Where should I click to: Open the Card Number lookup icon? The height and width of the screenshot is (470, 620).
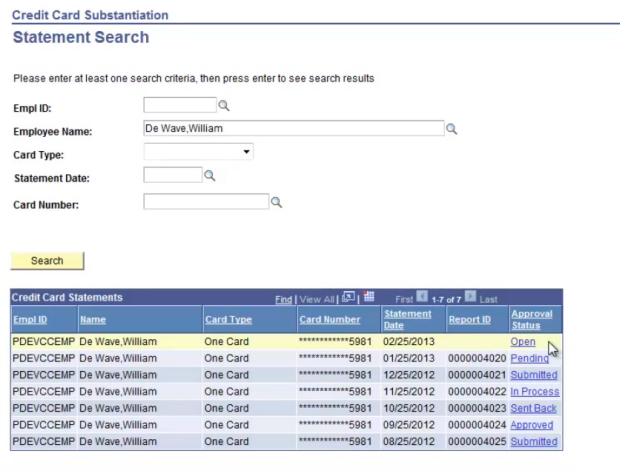click(277, 202)
